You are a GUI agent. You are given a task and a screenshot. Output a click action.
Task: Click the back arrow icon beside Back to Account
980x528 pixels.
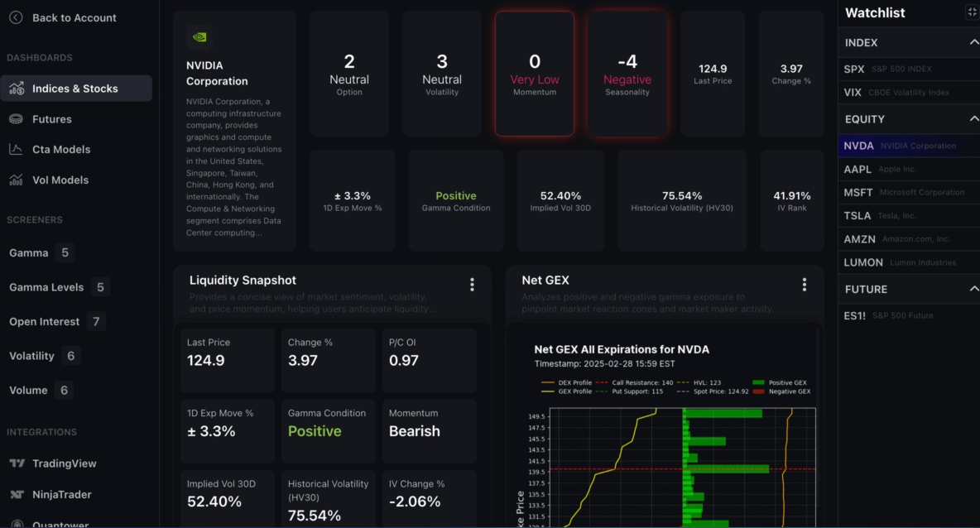16,17
